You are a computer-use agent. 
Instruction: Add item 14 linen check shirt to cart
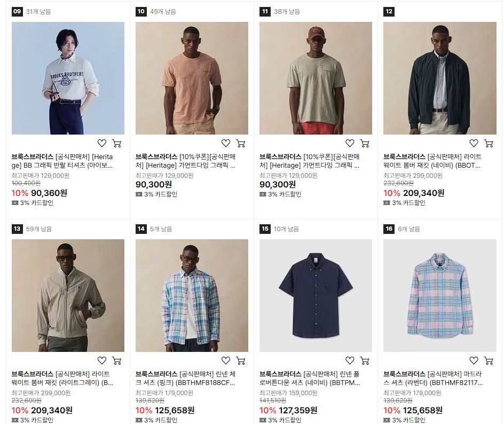point(241,360)
